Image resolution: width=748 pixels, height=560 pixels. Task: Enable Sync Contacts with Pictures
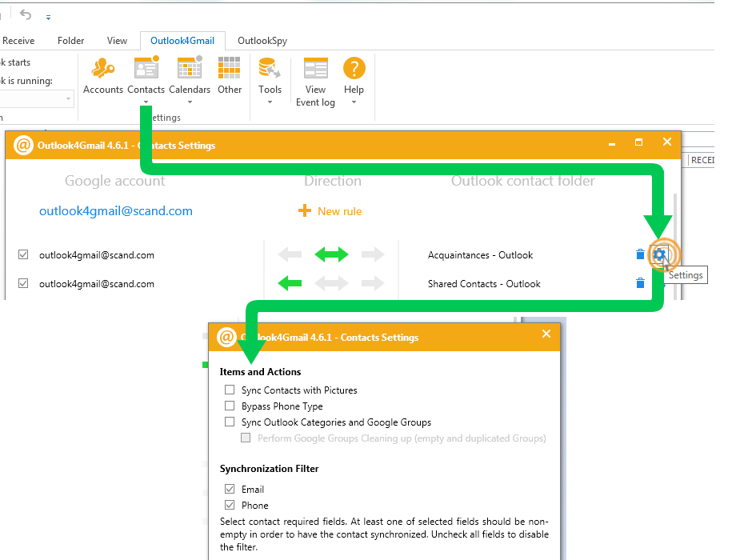pyautogui.click(x=230, y=390)
